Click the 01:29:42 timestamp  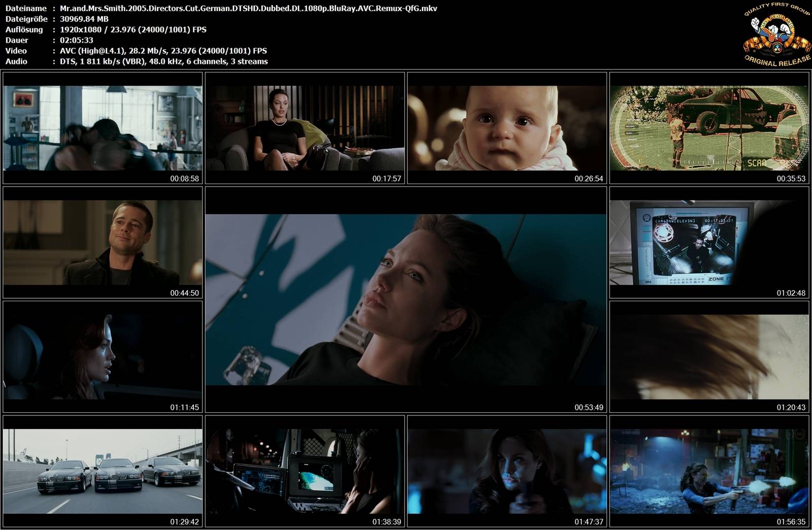click(185, 522)
